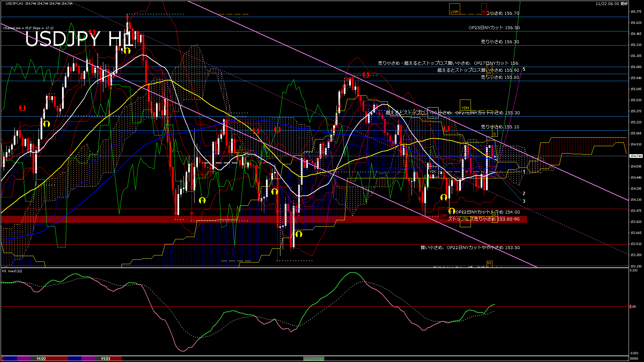Click the orange LWH level marker box
644x362 pixels.
click(454, 9)
